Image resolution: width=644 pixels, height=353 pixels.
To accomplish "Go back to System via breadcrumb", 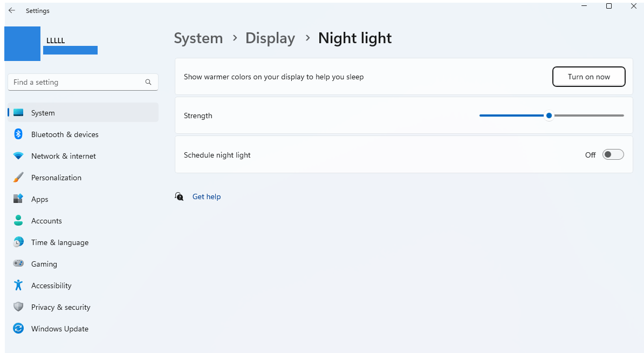I will pos(198,38).
